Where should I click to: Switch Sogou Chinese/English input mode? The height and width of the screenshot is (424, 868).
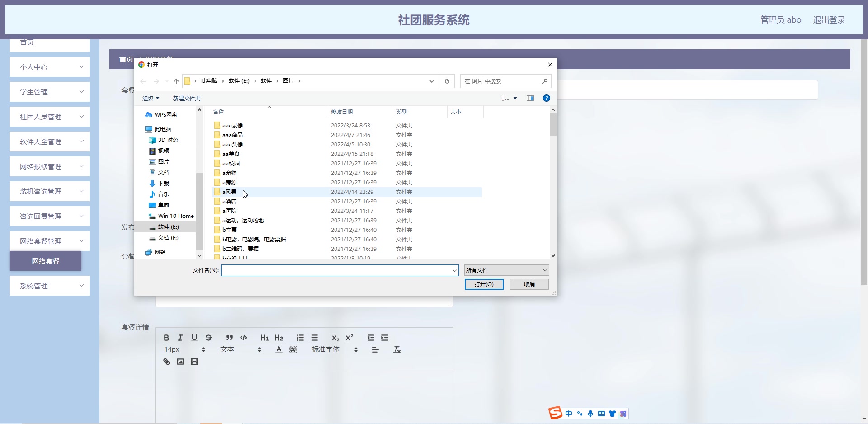click(569, 414)
